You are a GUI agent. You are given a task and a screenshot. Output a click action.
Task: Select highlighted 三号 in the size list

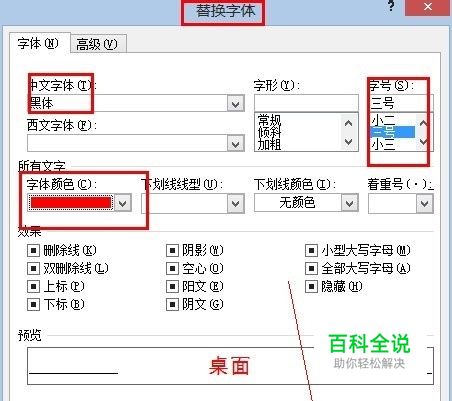pyautogui.click(x=393, y=132)
